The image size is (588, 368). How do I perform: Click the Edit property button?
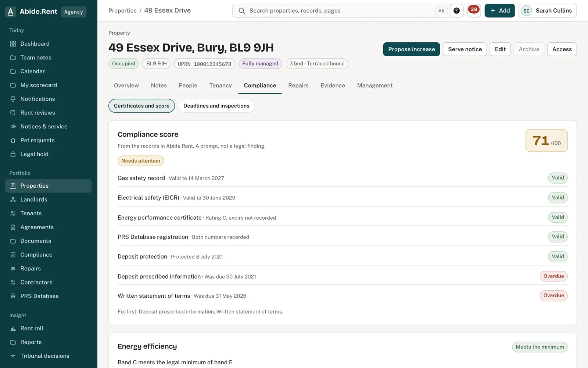[x=500, y=49]
